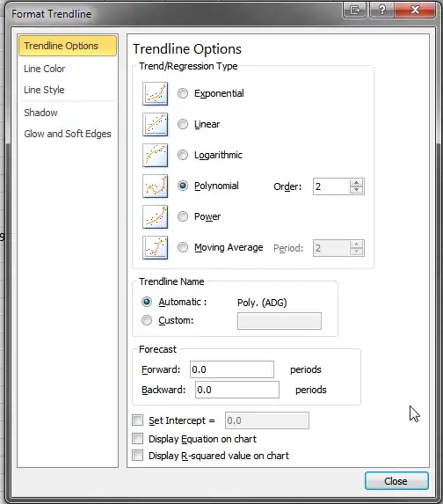
Task: Click the Backward forecast periods field
Action: click(x=237, y=390)
